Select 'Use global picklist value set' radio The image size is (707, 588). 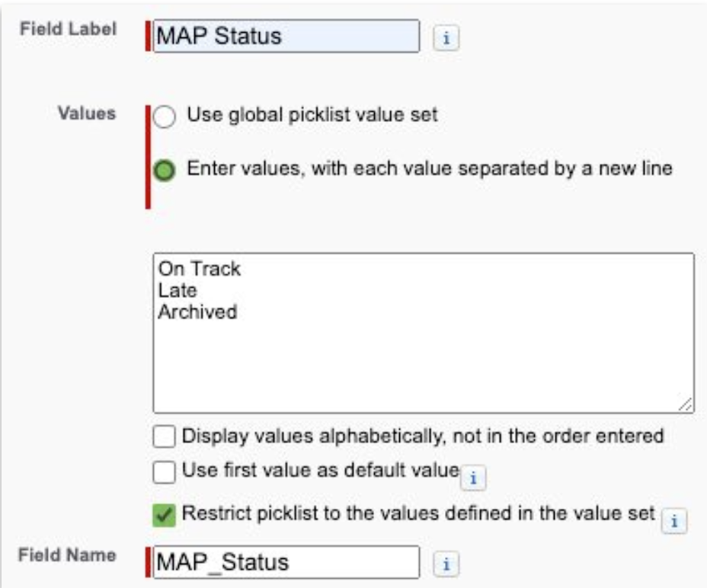pyautogui.click(x=164, y=117)
